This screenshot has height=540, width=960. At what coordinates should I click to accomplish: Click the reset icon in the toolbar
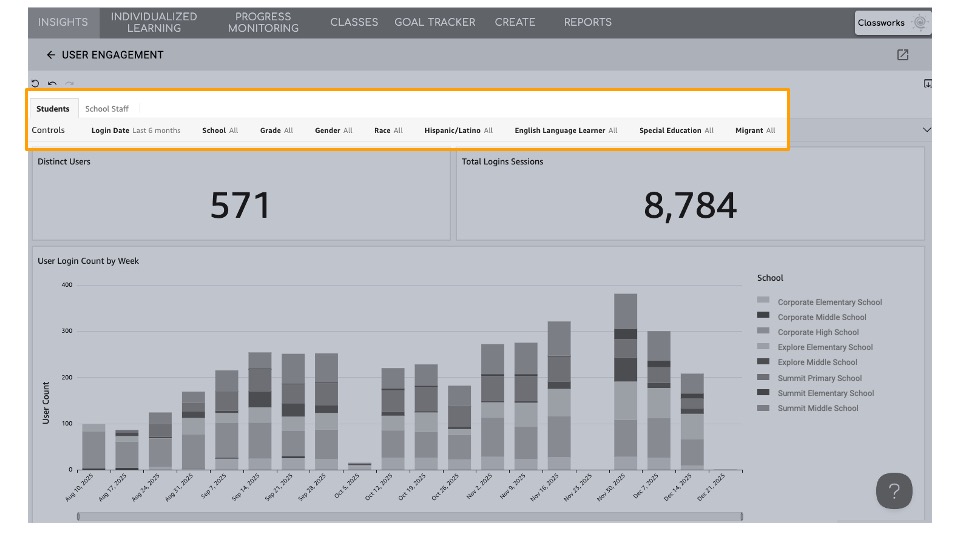pos(36,84)
